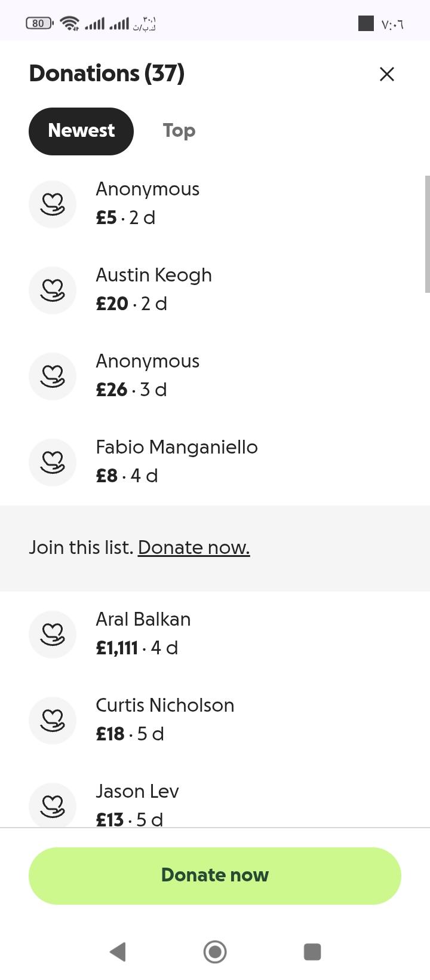The height and width of the screenshot is (980, 430).
Task: Tap the Android recent apps button
Action: (x=312, y=951)
